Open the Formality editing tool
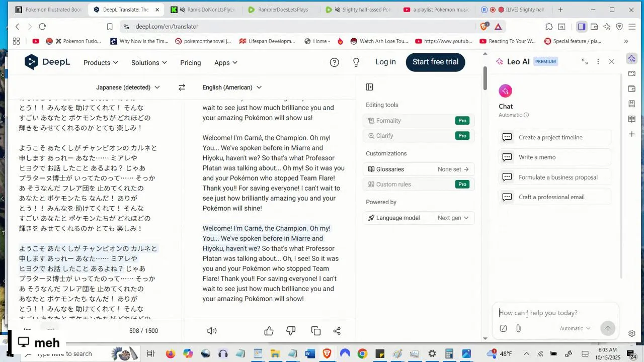The width and height of the screenshot is (644, 362). (x=419, y=121)
